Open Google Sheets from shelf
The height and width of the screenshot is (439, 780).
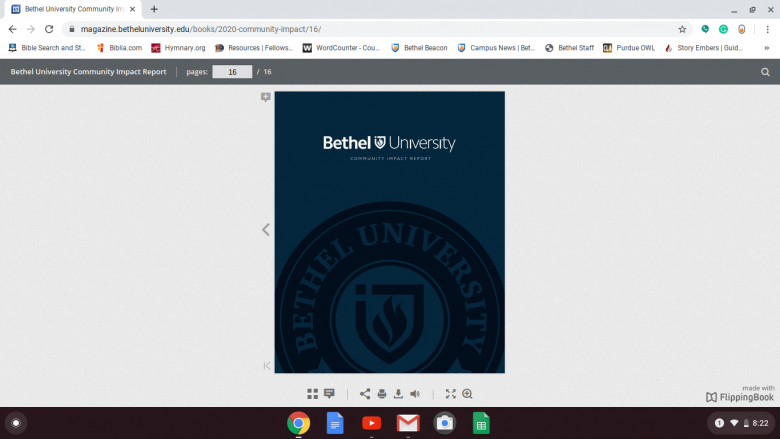click(x=481, y=423)
